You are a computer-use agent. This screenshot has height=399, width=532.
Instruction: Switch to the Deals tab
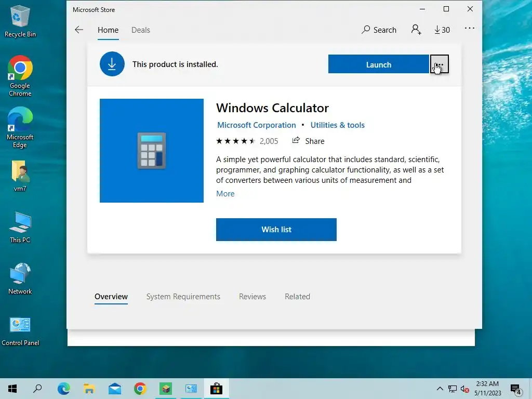coord(140,30)
